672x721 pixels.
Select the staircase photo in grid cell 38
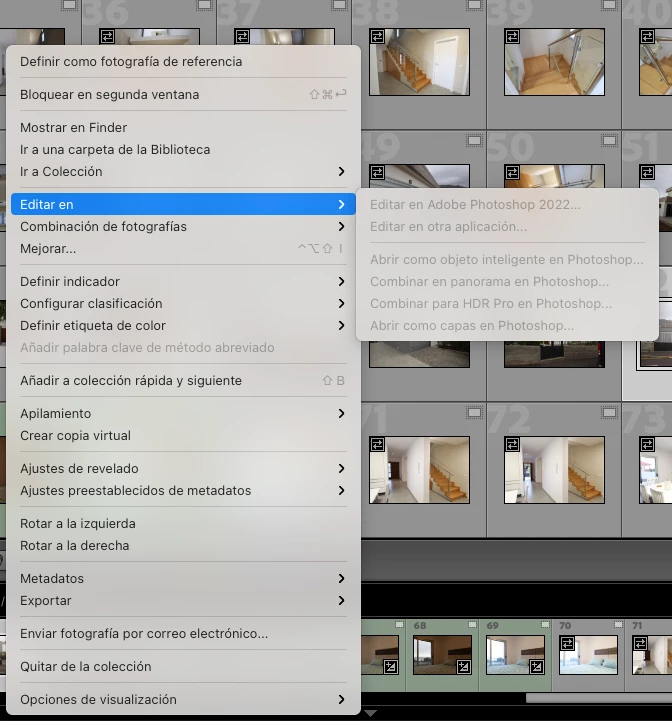tap(419, 62)
